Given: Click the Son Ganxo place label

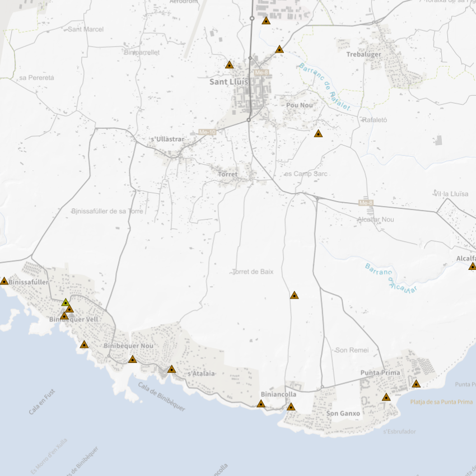Looking at the screenshot, I should [x=343, y=414].
